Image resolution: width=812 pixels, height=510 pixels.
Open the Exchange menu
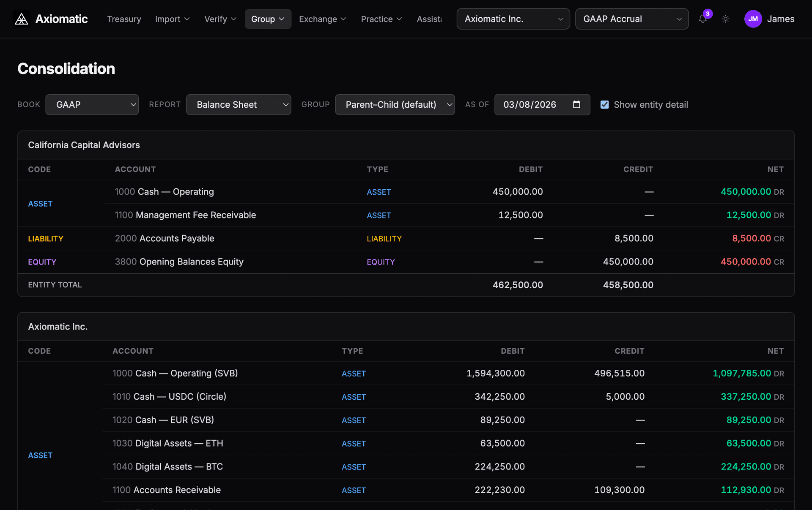322,19
